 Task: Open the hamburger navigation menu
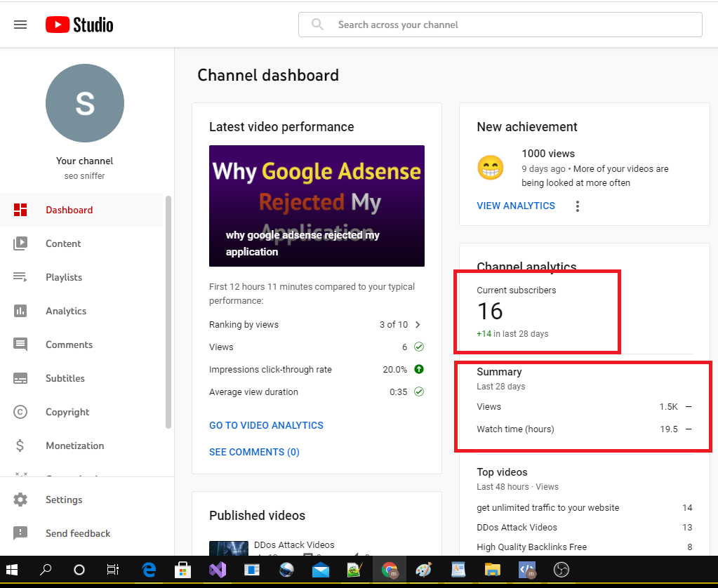click(x=20, y=25)
